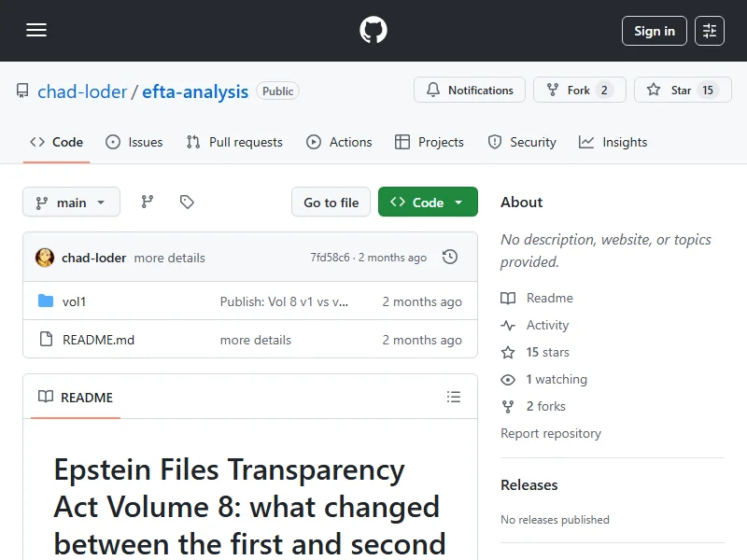Open the hamburger navigation menu

coord(36,31)
